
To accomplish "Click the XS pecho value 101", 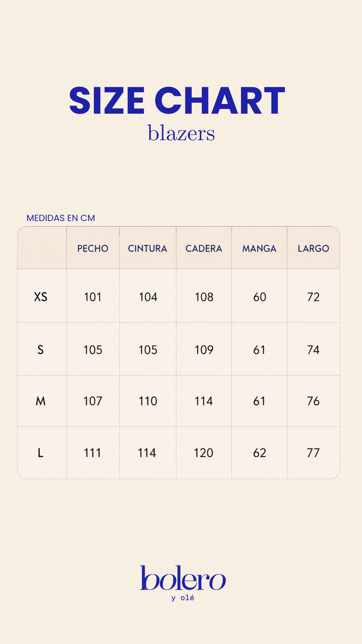I will point(93,297).
